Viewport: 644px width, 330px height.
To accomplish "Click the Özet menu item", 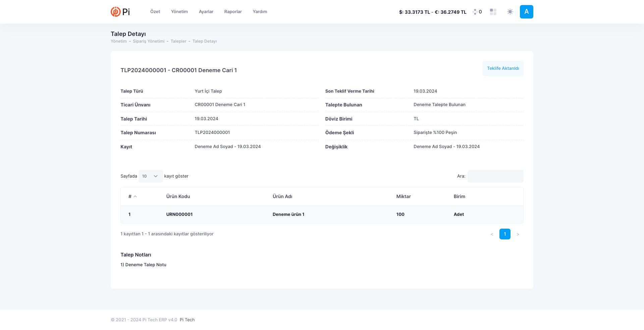I will point(155,12).
